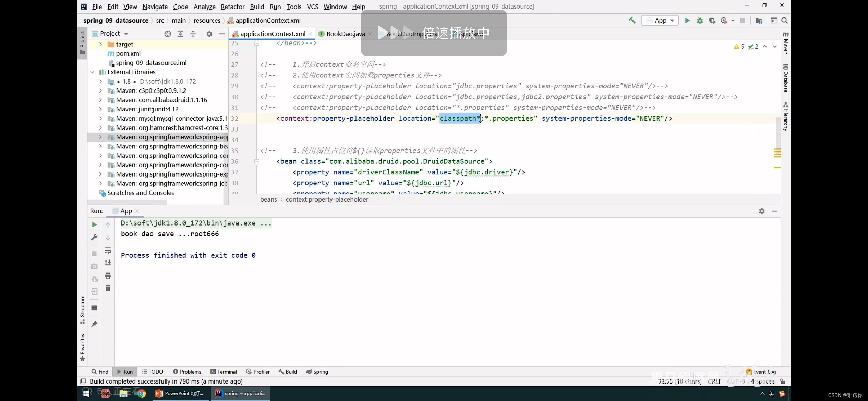Hide the Run panel with the minus icon
Viewport: 868px width, 401px height.
774,211
